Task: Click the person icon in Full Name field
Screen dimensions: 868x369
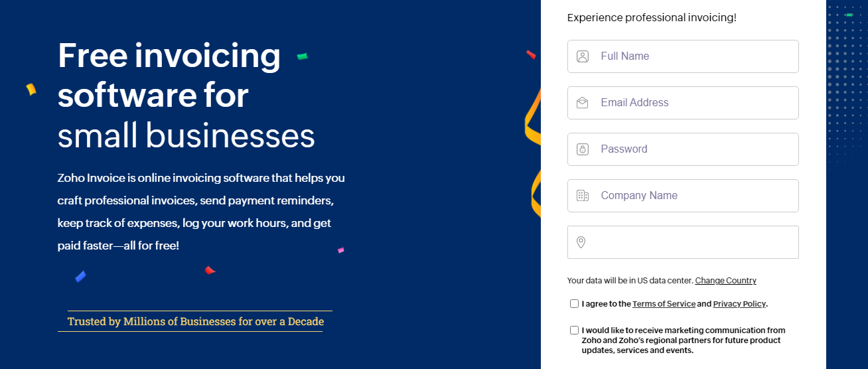Action: (x=583, y=56)
